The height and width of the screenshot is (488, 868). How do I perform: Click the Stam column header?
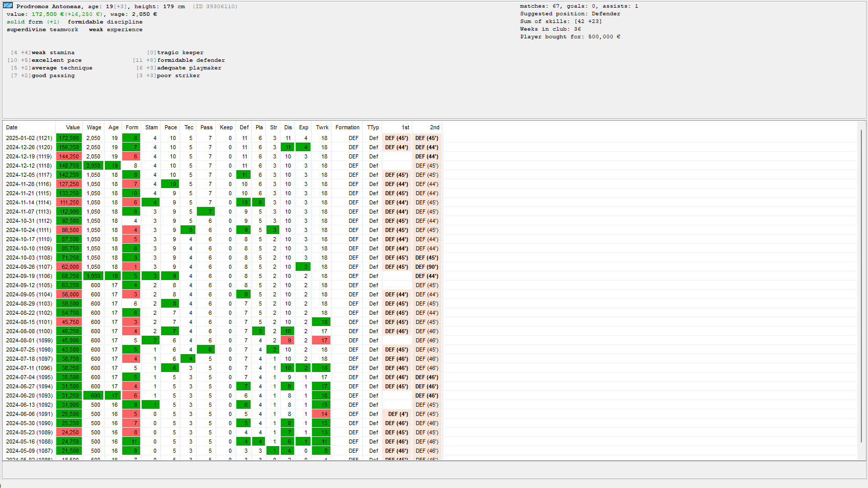[151, 127]
